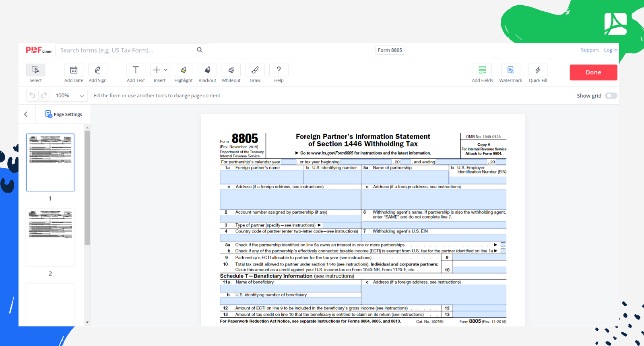
Task: Click the Name of beneficiary field
Action: [x=290, y=288]
